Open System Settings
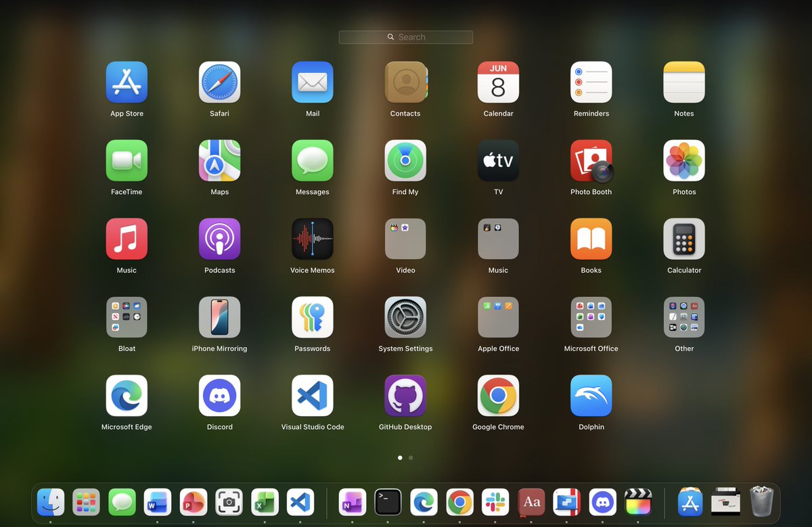Image resolution: width=812 pixels, height=527 pixels. click(x=405, y=317)
